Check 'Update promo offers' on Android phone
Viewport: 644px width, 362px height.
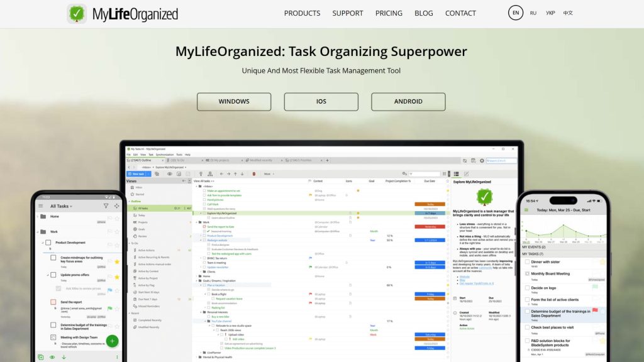click(53, 275)
